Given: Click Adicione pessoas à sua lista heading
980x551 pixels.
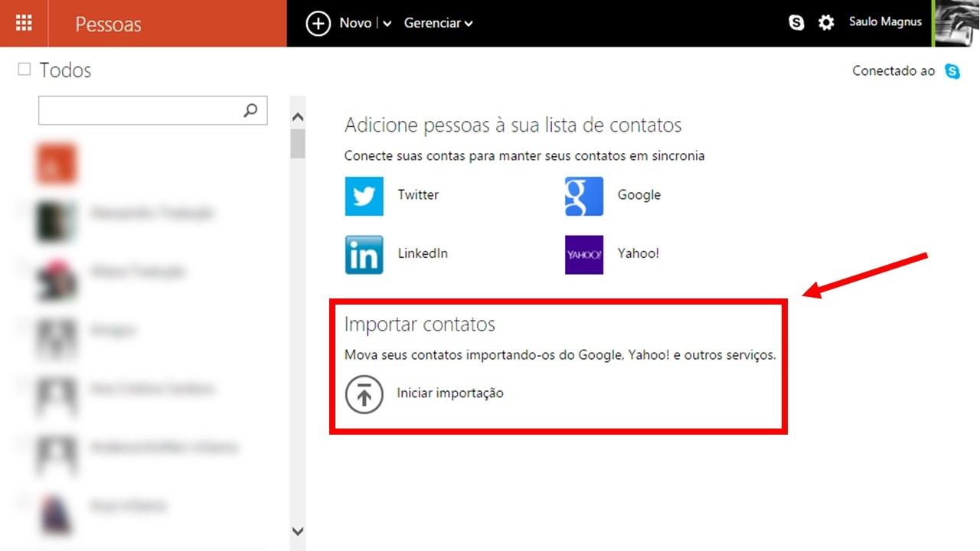Looking at the screenshot, I should [513, 125].
